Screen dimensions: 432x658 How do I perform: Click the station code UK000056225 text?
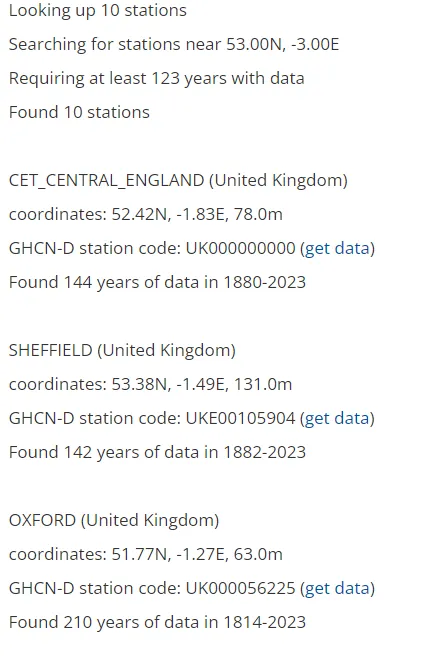coord(241,588)
